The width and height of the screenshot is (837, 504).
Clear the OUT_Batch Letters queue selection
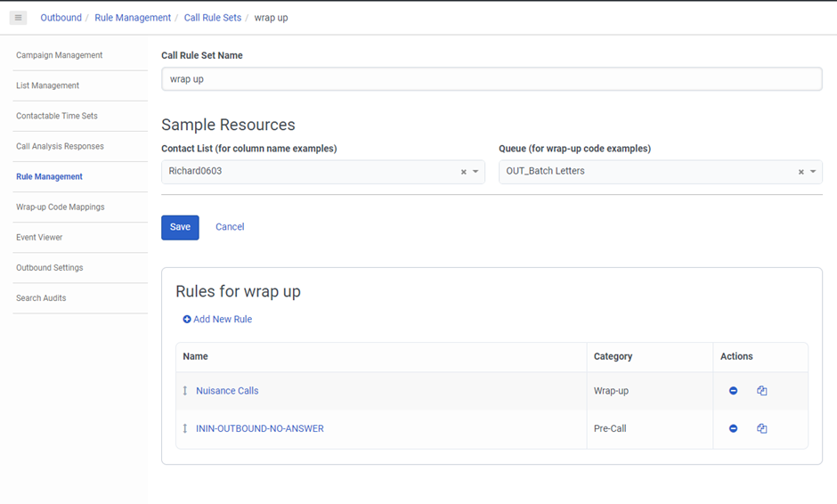pyautogui.click(x=800, y=172)
